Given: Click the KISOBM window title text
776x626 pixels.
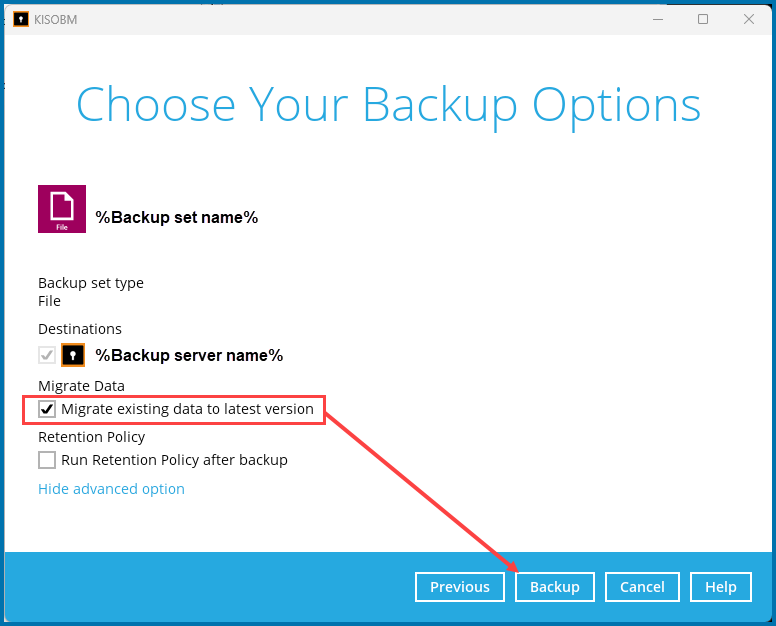Looking at the screenshot, I should click(55, 20).
